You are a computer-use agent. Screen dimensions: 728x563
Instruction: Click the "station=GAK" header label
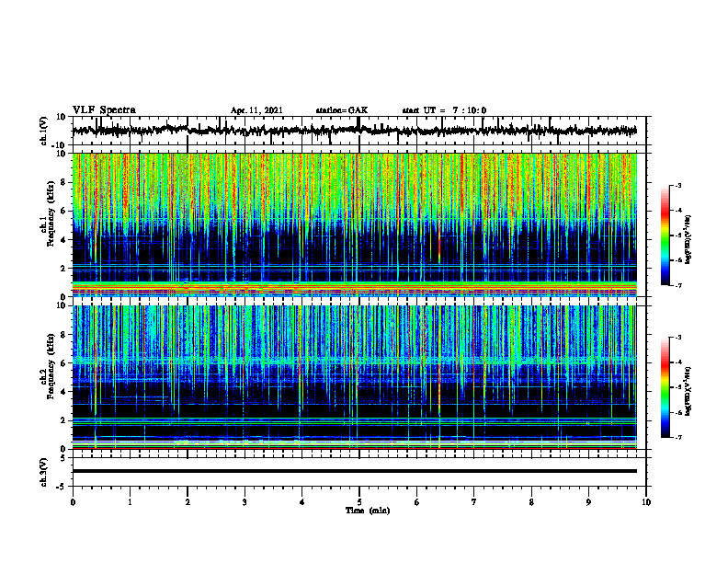[x=342, y=110]
